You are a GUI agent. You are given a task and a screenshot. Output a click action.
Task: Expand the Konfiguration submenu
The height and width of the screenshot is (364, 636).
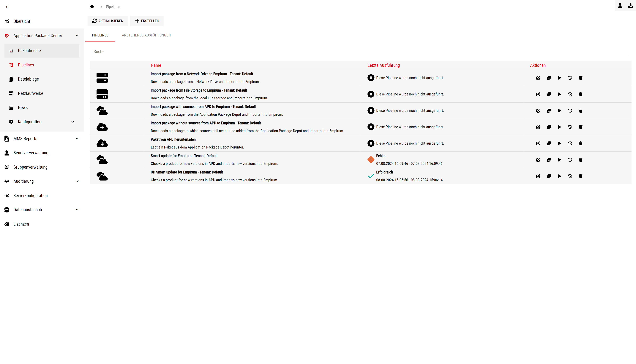(73, 122)
